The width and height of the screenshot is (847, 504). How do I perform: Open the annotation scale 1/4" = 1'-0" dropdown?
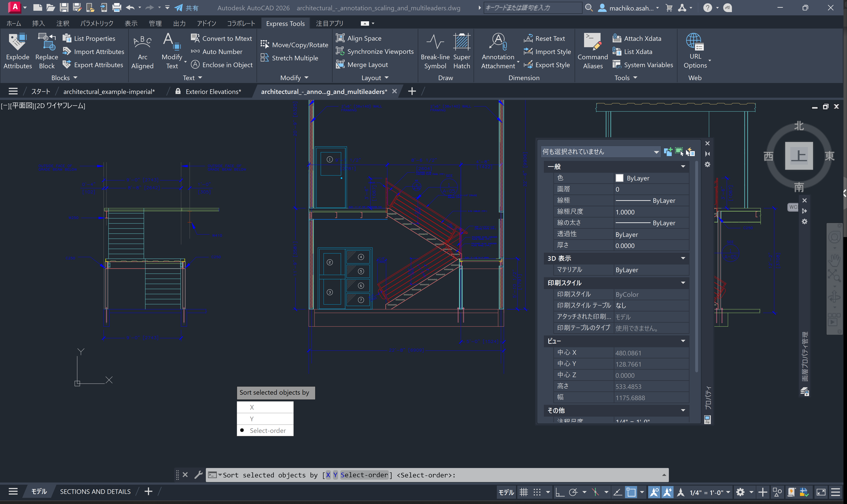tap(710, 492)
